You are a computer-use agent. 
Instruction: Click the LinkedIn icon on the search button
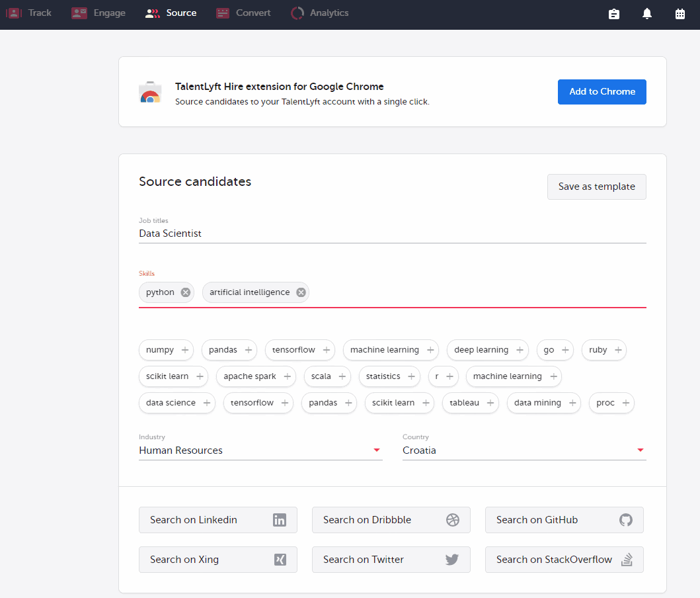pyautogui.click(x=280, y=520)
